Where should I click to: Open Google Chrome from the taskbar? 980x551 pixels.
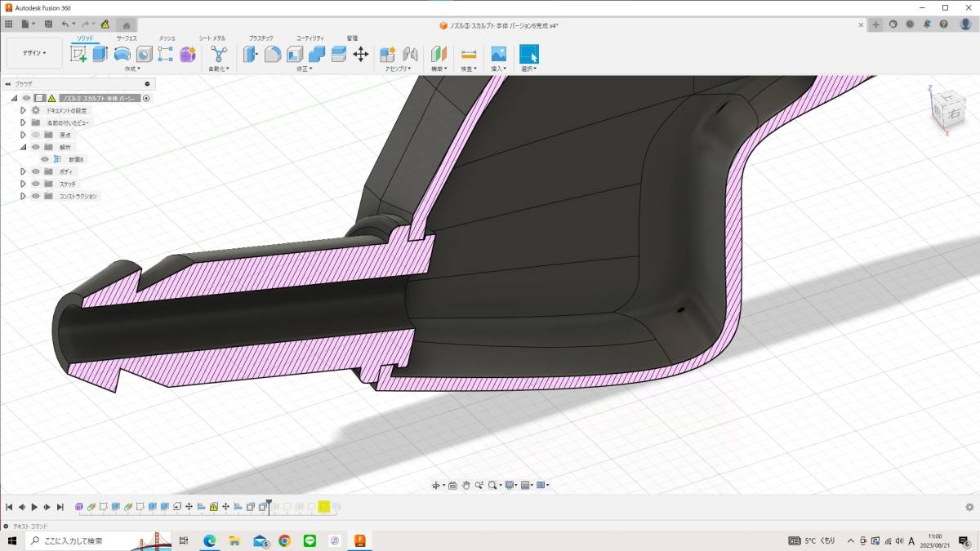tap(284, 540)
